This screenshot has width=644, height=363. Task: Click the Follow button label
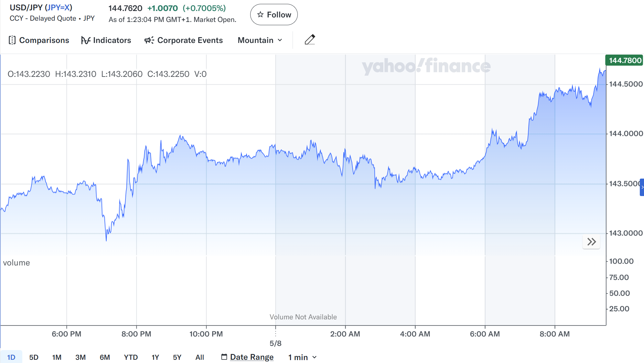point(279,15)
